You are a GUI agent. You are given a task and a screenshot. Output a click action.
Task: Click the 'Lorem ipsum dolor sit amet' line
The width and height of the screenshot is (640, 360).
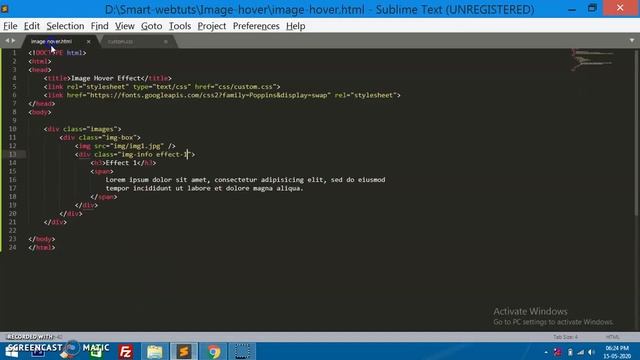click(x=245, y=180)
